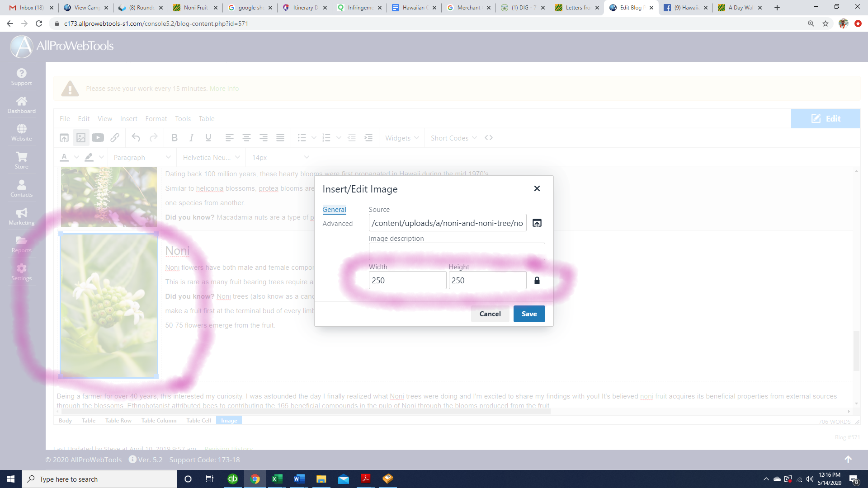
Task: Click the bullet list icon
Action: [302, 138]
